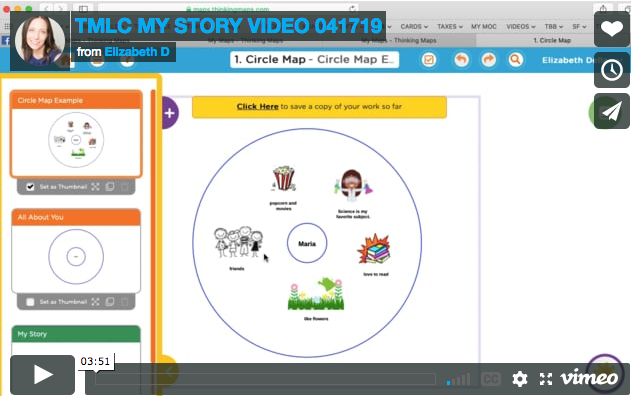The width and height of the screenshot is (631, 396).
Task: Click Safari share icon
Action: coord(603,8)
